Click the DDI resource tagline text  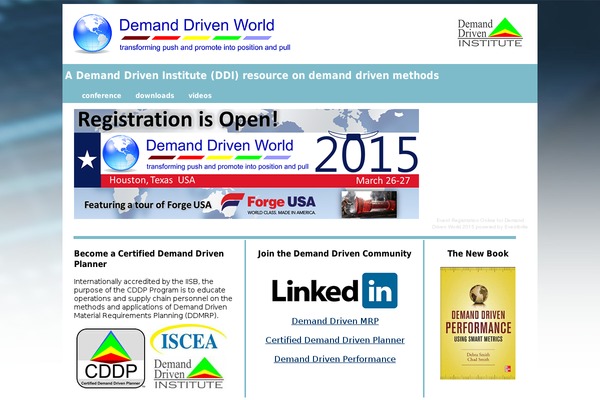(252, 75)
